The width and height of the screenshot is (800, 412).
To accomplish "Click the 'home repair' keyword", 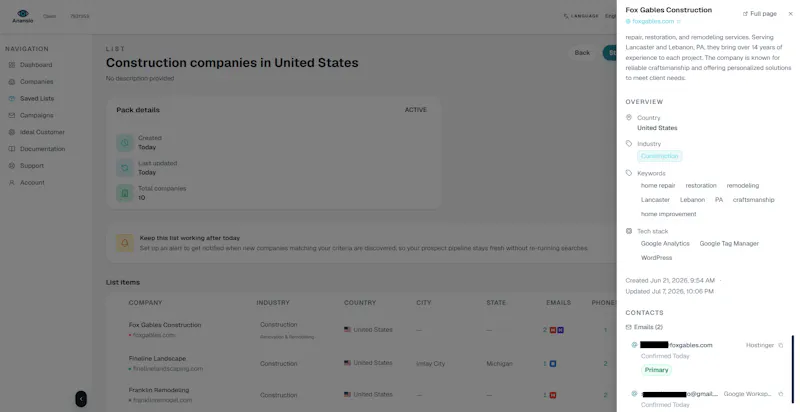I will 658,186.
